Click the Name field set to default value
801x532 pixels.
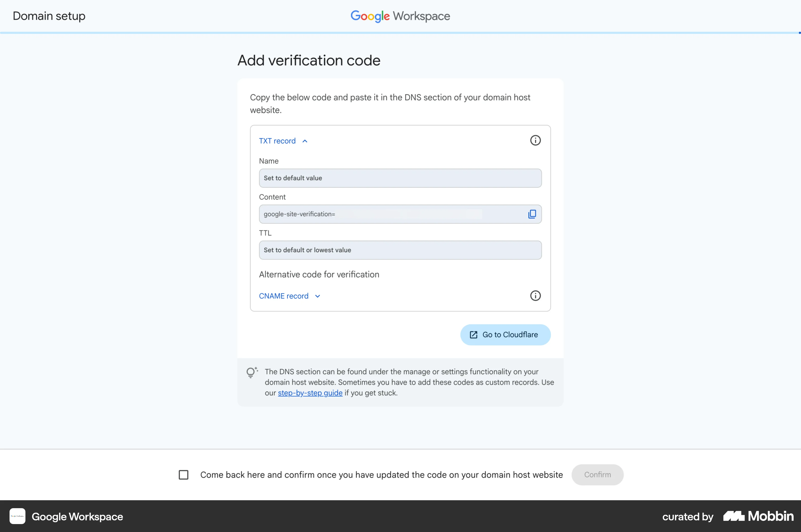(x=400, y=178)
